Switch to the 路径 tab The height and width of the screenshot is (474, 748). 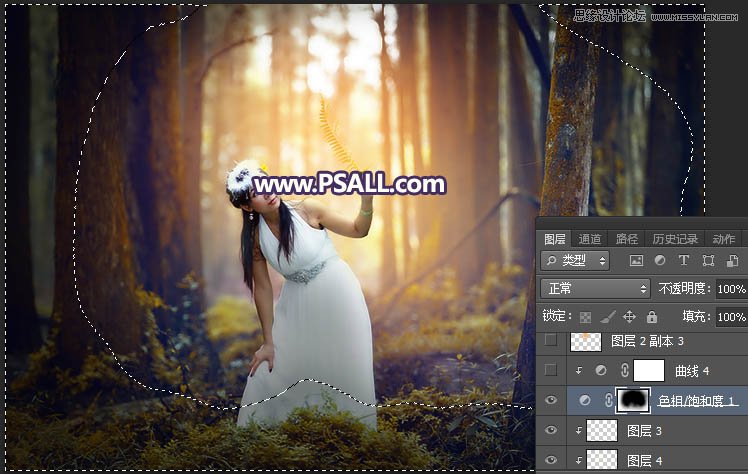(x=626, y=239)
